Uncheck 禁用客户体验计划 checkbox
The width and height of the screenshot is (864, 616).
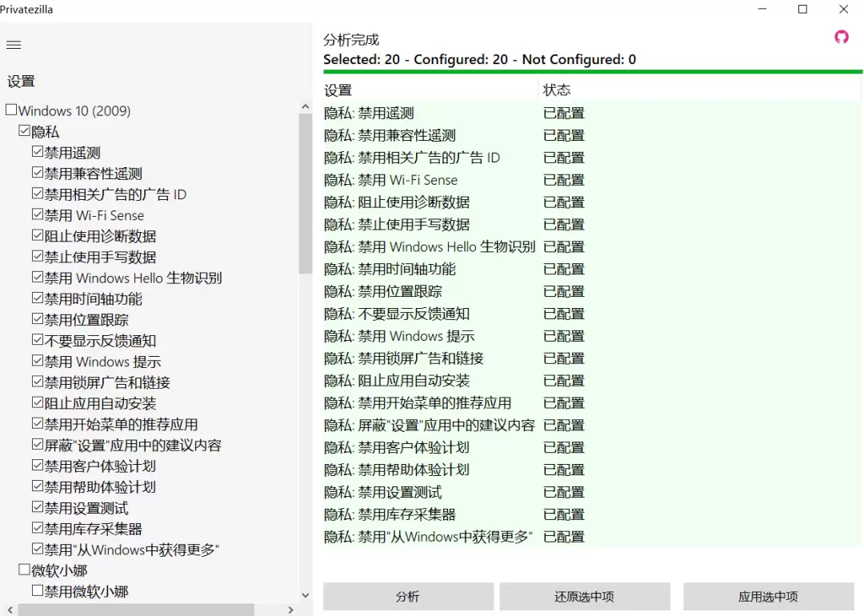(38, 466)
